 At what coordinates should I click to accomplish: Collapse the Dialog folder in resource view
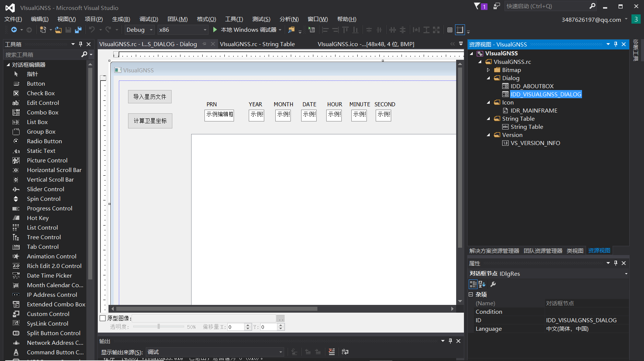[x=488, y=78]
